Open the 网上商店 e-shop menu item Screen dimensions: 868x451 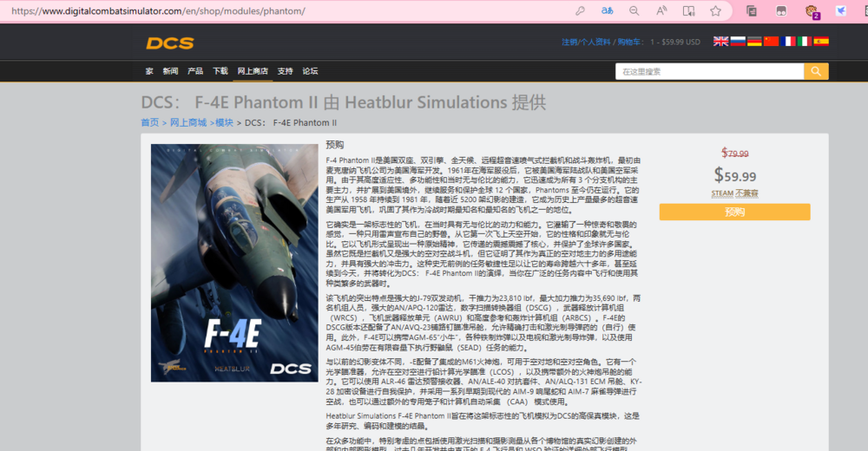253,71
